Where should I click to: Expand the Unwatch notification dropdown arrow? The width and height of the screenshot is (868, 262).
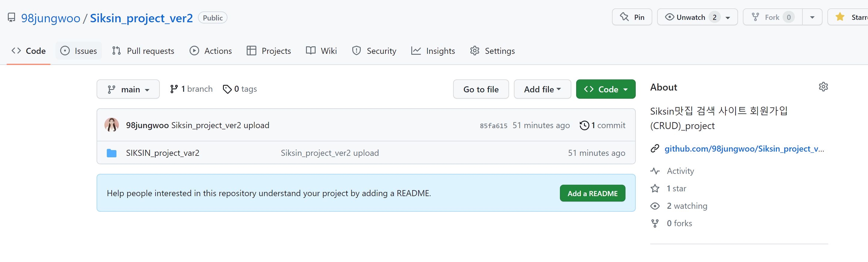(728, 18)
